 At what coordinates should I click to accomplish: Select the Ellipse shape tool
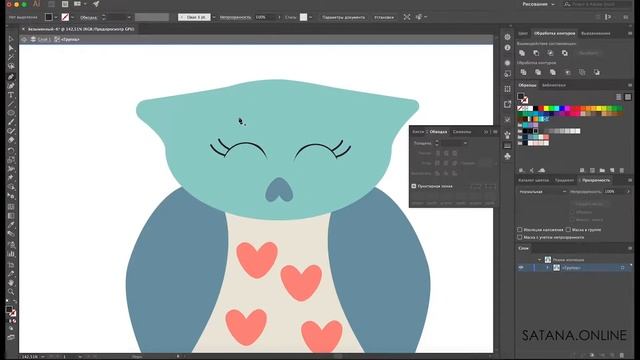11,113
